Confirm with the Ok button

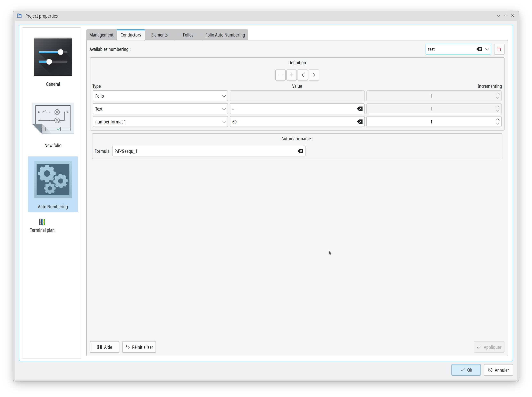(466, 370)
